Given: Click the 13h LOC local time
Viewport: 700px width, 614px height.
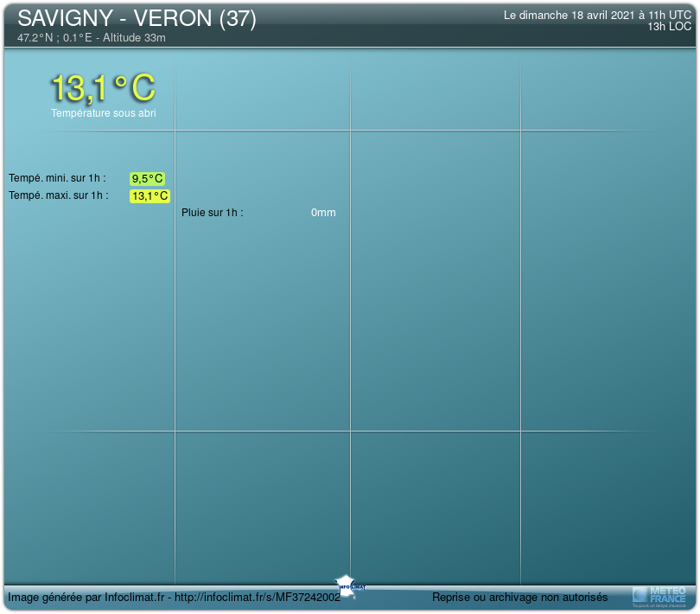Looking at the screenshot, I should pyautogui.click(x=669, y=27).
